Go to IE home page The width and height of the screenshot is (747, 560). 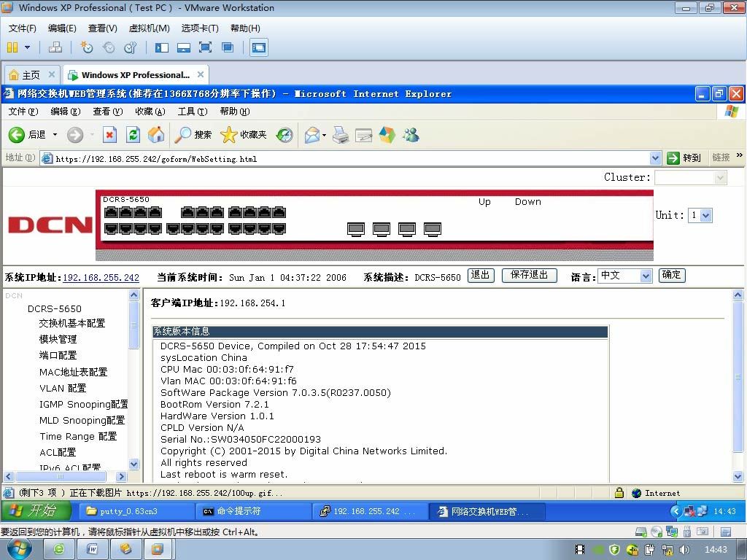pos(156,135)
